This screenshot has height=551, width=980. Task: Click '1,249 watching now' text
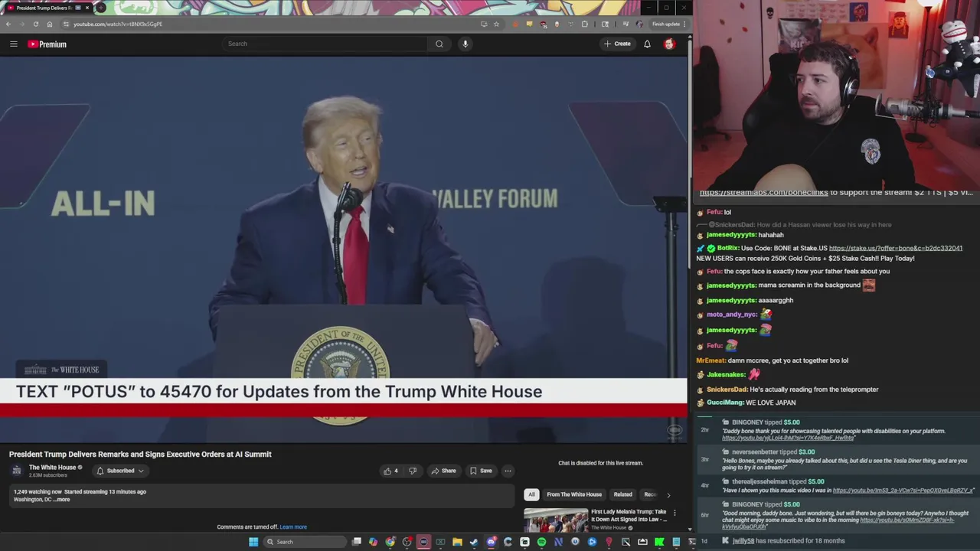[38, 492]
